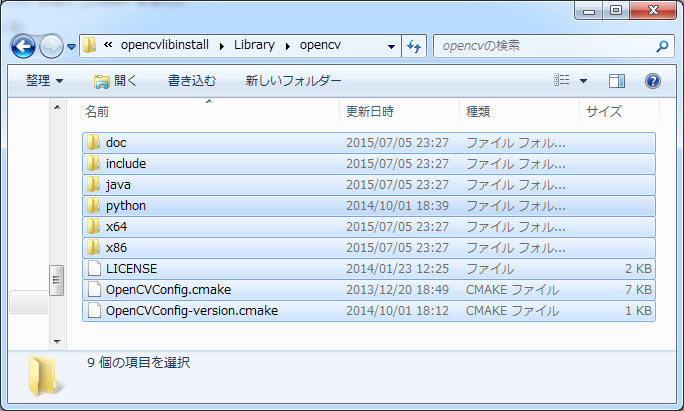Select the x64 folder name
The height and width of the screenshot is (411, 684).
[x=116, y=226]
